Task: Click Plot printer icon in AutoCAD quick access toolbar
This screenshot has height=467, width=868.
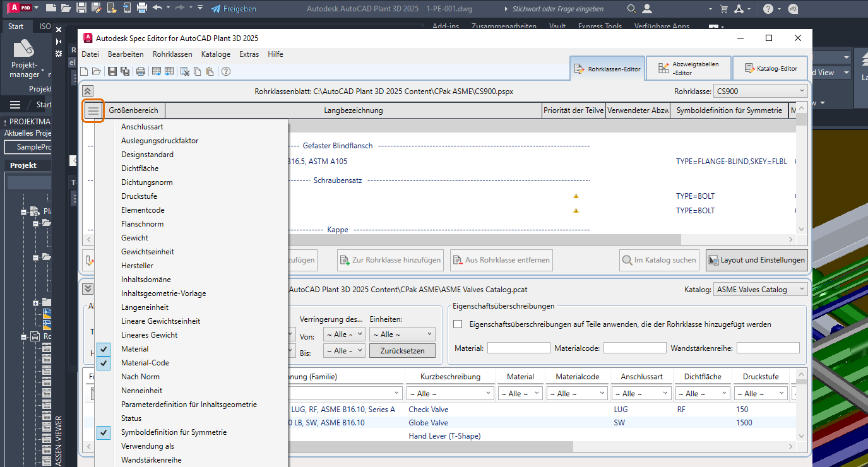Action: (x=142, y=8)
